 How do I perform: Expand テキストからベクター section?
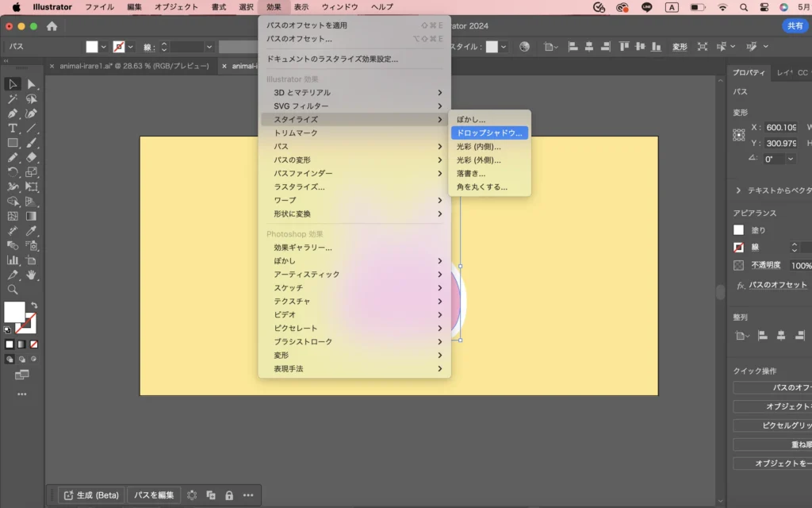pyautogui.click(x=739, y=190)
